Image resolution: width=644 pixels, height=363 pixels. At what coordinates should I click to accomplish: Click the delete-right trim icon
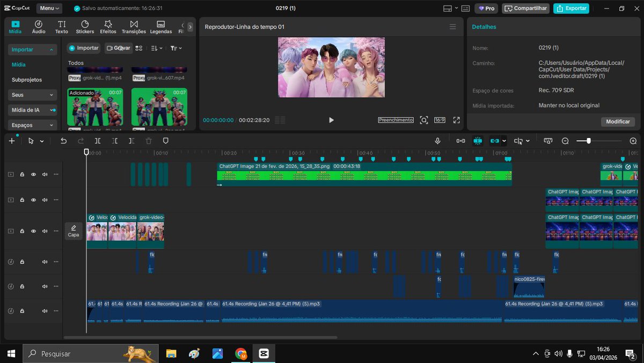pos(131,141)
